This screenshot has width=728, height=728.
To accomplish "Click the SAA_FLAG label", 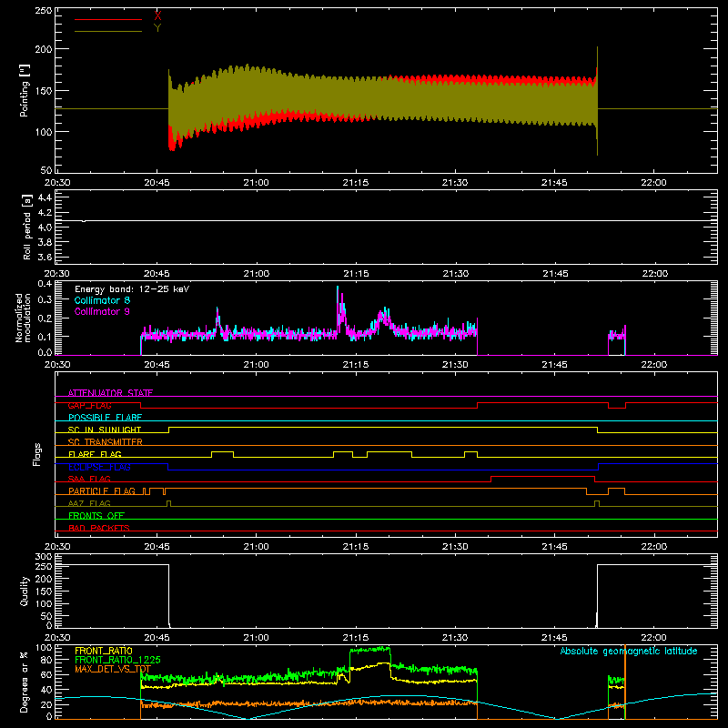I will pos(89,479).
